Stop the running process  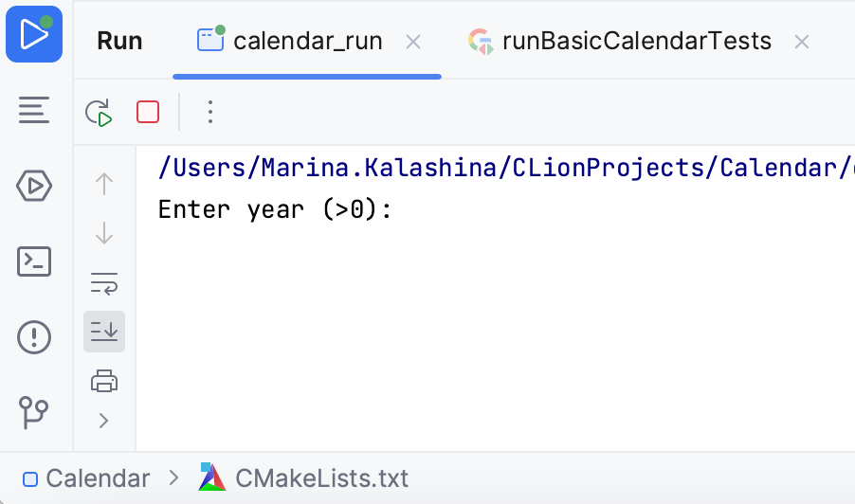coord(148,113)
